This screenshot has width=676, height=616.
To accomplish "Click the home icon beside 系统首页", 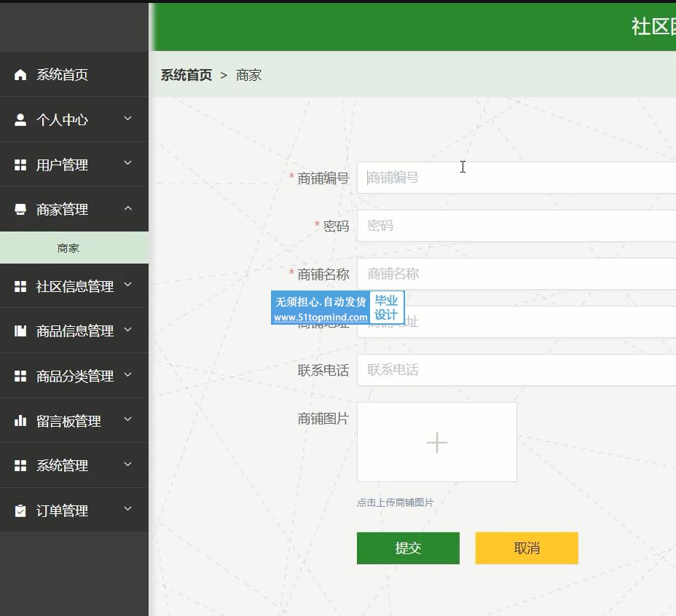I will [x=20, y=74].
